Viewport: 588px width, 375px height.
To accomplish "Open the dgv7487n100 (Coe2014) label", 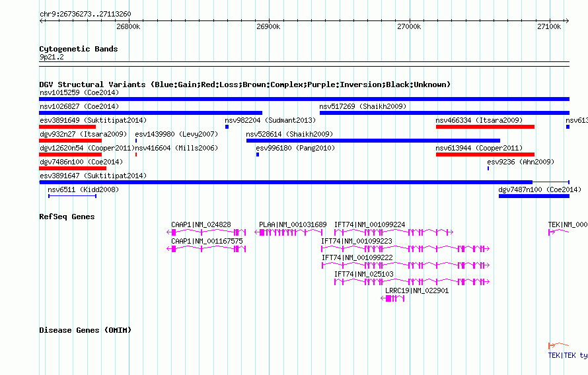I will pyautogui.click(x=540, y=189).
